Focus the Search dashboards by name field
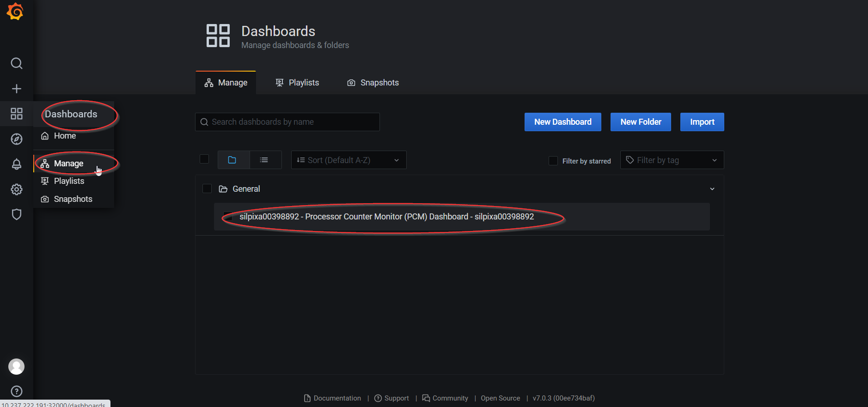The height and width of the screenshot is (407, 868). [287, 122]
